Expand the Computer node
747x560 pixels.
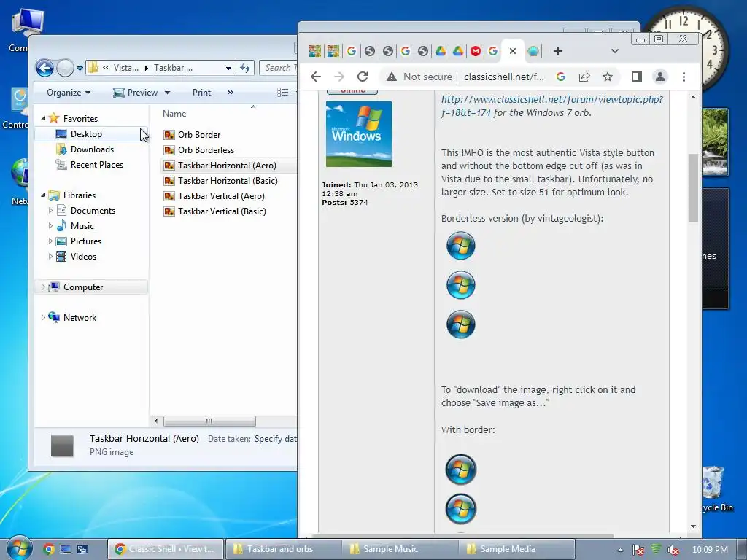(43, 287)
